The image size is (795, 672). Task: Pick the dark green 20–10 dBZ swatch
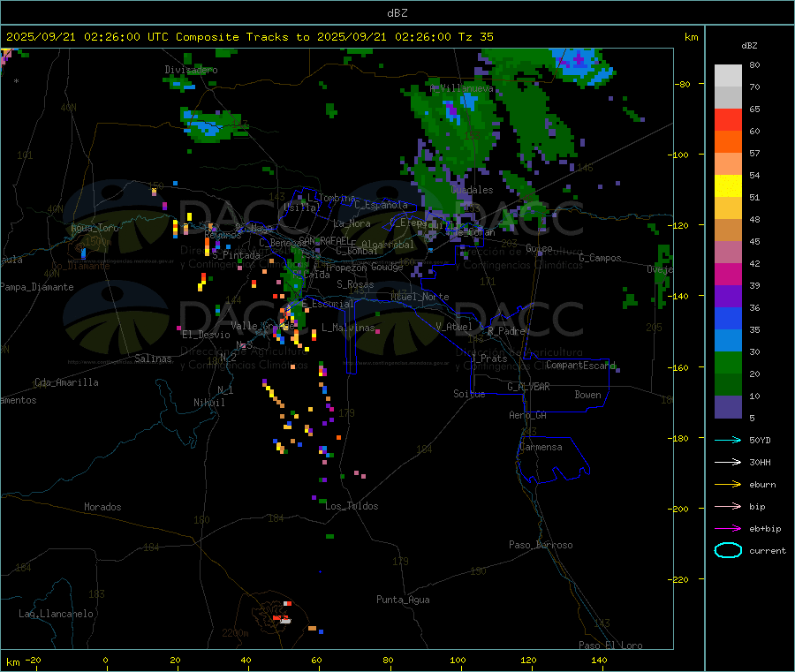pos(728,385)
